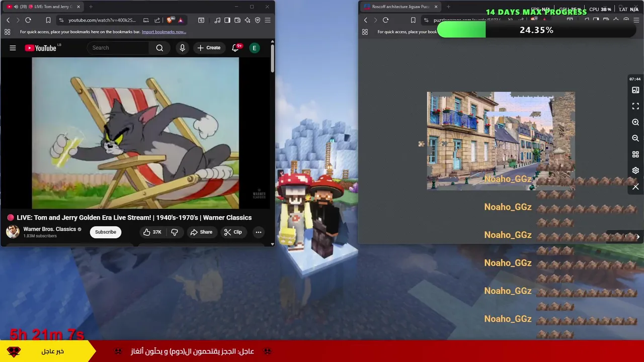This screenshot has height=362, width=644.
Task: Open Brave Rewards triangle icon in YouTube window
Action: point(181,20)
